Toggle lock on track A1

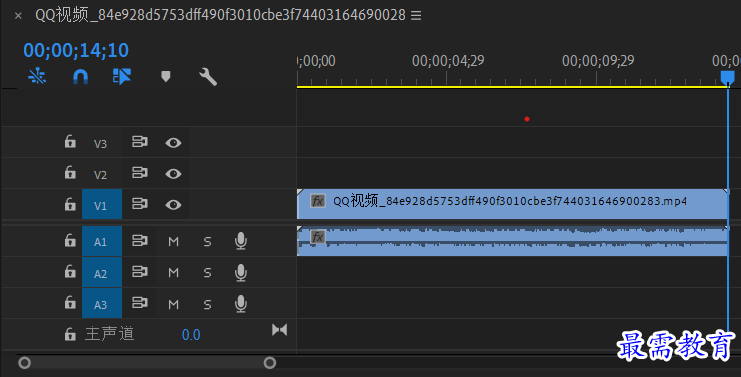[x=70, y=240]
